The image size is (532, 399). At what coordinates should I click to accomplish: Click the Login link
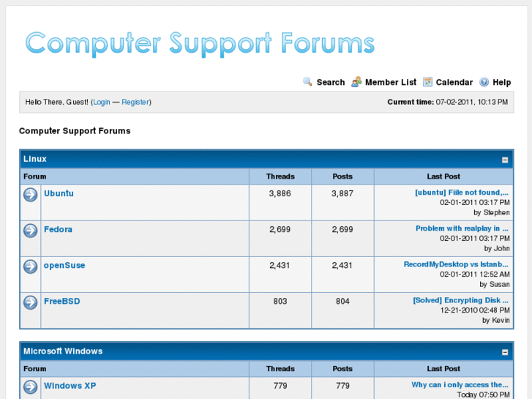102,102
